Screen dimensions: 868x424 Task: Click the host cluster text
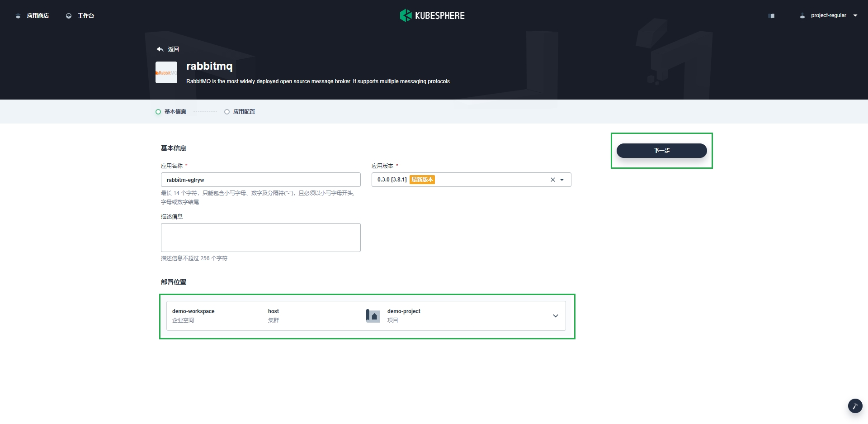[x=274, y=311]
